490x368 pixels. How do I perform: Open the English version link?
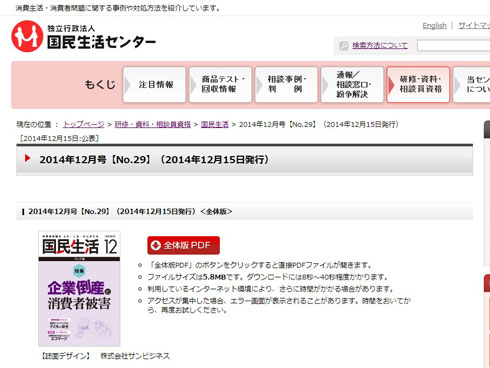point(434,26)
